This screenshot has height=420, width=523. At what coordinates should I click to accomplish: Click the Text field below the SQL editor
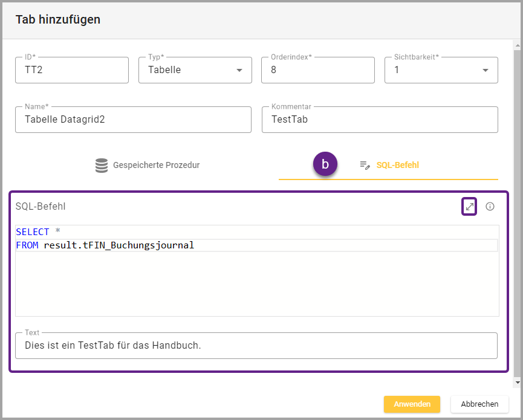(256, 346)
